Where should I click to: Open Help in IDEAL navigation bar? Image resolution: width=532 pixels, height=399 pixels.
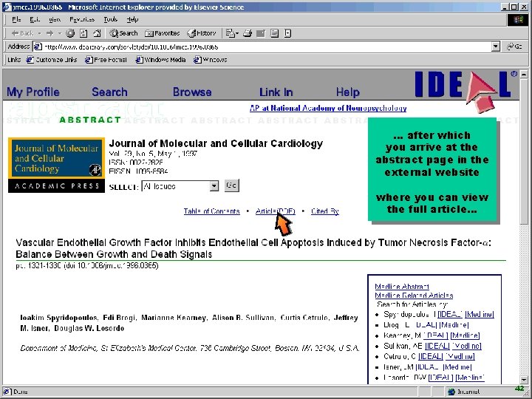click(348, 92)
